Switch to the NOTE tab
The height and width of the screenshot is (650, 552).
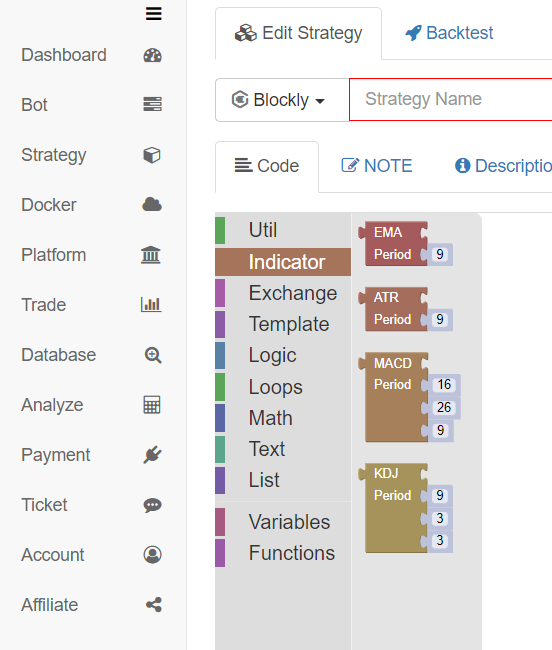tap(377, 166)
